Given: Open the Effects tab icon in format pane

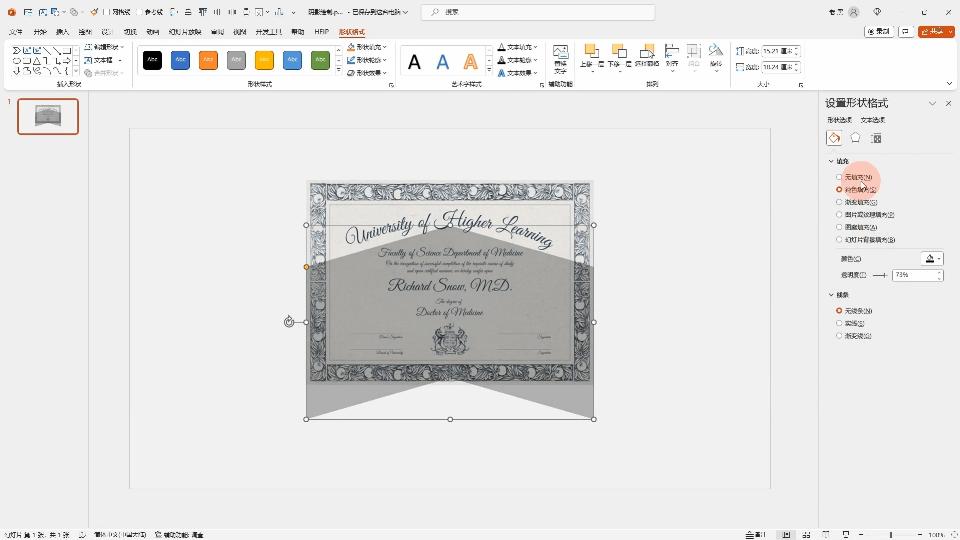Looking at the screenshot, I should (855, 138).
